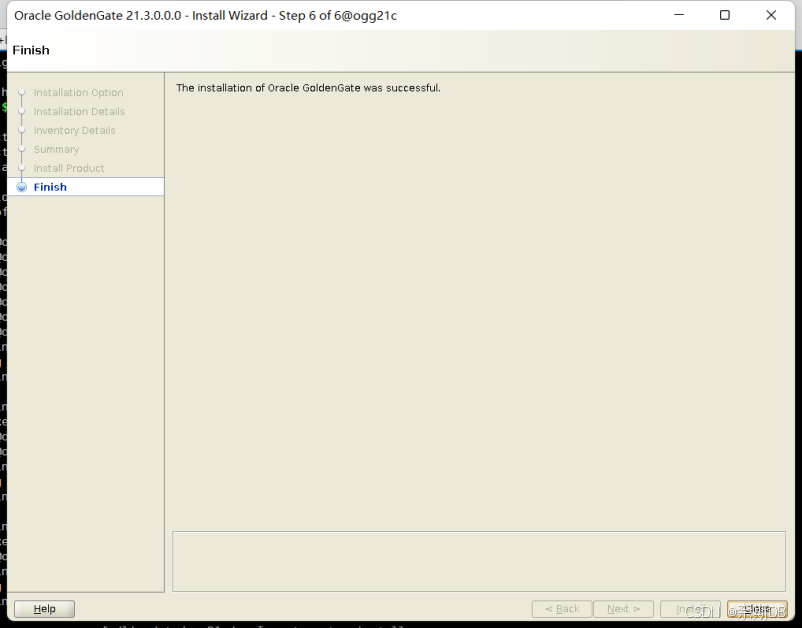Select Summary step in wizard sidebar
802x628 pixels.
tap(56, 149)
